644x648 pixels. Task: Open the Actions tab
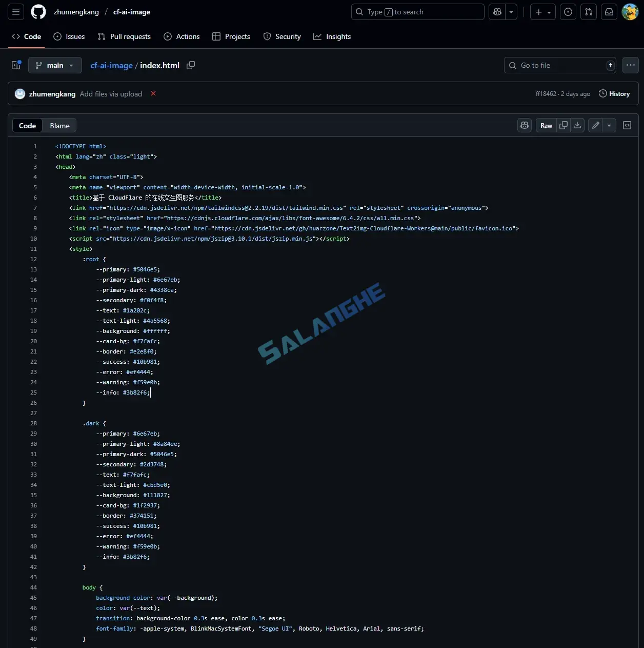(x=182, y=36)
